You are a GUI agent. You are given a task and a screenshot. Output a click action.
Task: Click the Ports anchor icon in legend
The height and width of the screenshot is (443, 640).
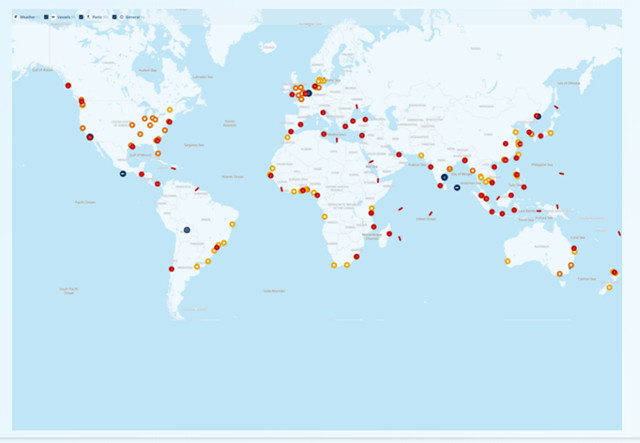tap(90, 17)
